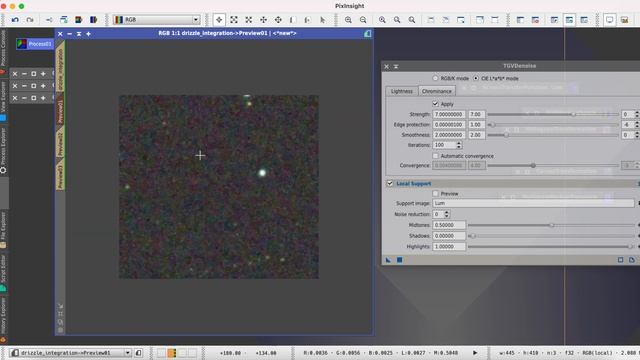
Task: Open the RGB channel selector dropdown
Action: tap(157, 20)
